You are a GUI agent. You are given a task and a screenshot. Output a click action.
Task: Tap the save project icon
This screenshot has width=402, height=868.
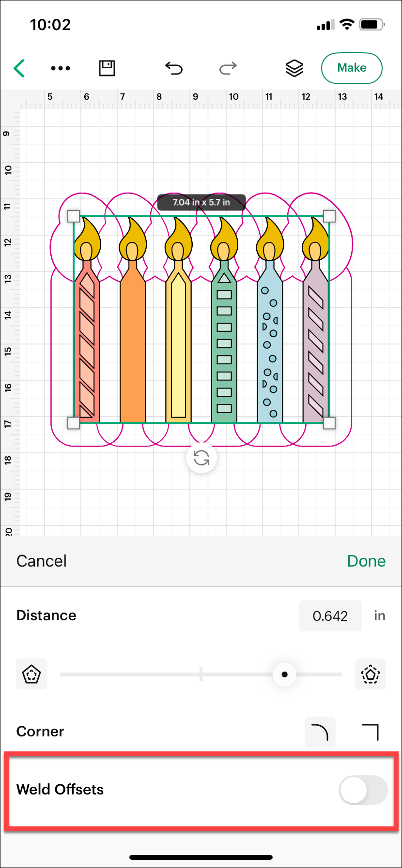pos(107,68)
